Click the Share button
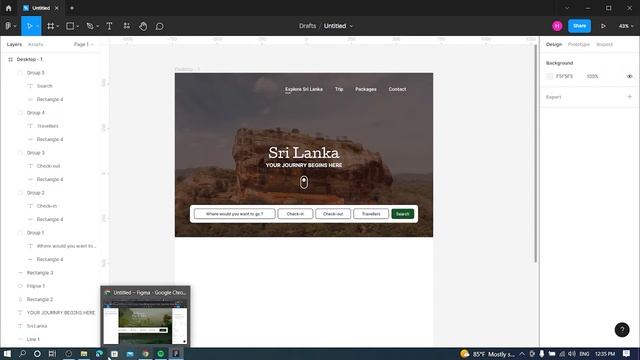Screen dimensions: 640x360 click(579, 26)
